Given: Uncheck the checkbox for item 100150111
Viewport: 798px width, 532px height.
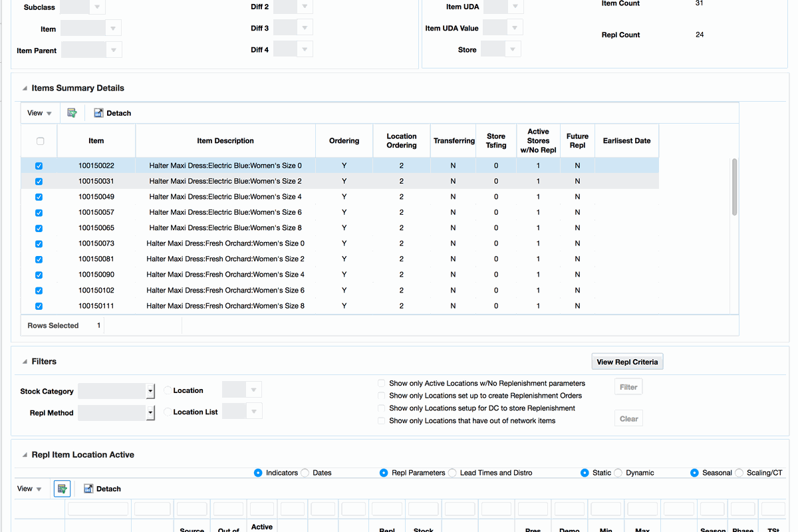Looking at the screenshot, I should point(39,307).
